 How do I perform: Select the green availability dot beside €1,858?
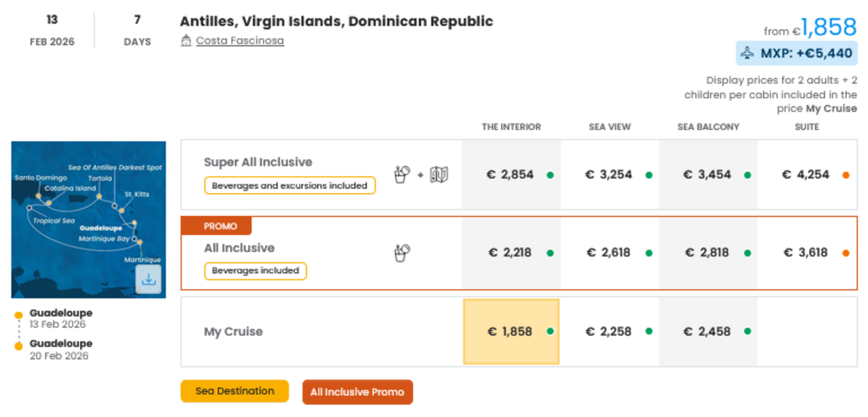tap(551, 332)
